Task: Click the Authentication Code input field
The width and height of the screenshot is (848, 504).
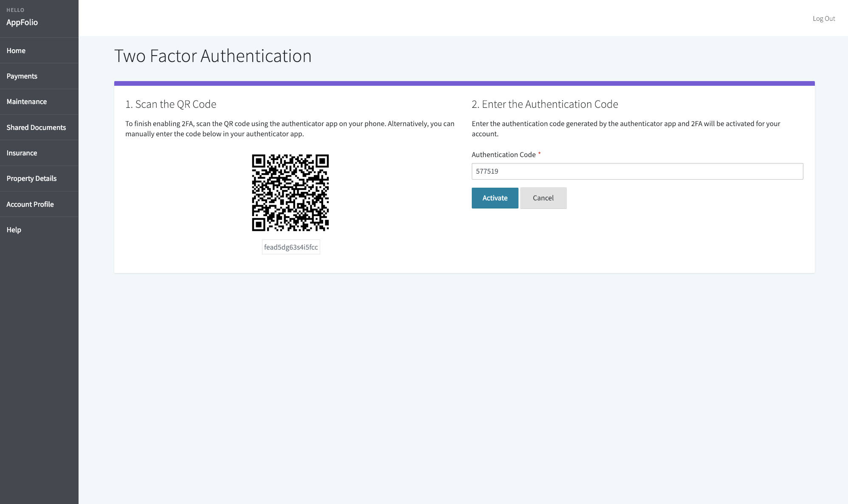Action: 637,171
